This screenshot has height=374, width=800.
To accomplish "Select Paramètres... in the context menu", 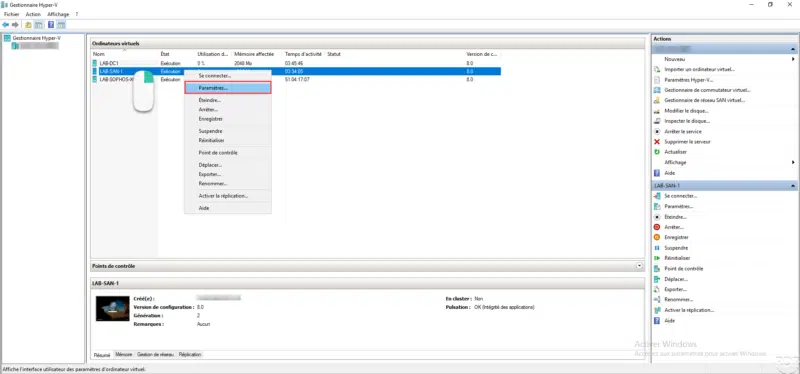I will (228, 88).
